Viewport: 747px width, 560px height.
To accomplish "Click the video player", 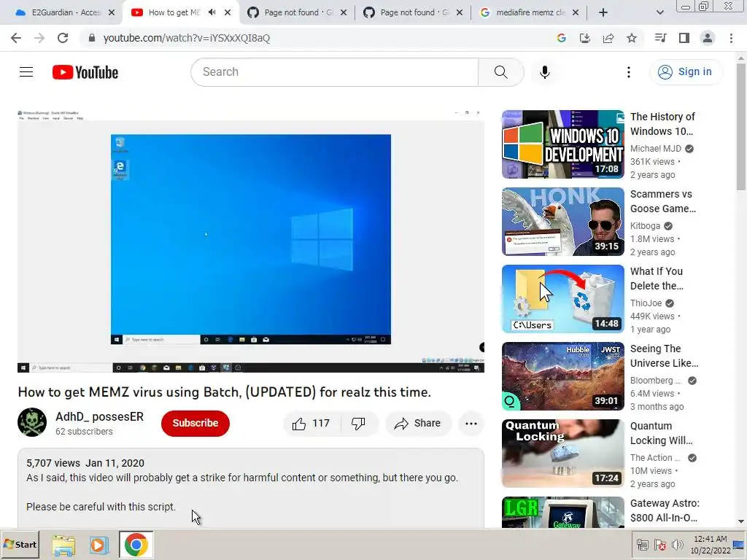I will [x=251, y=241].
